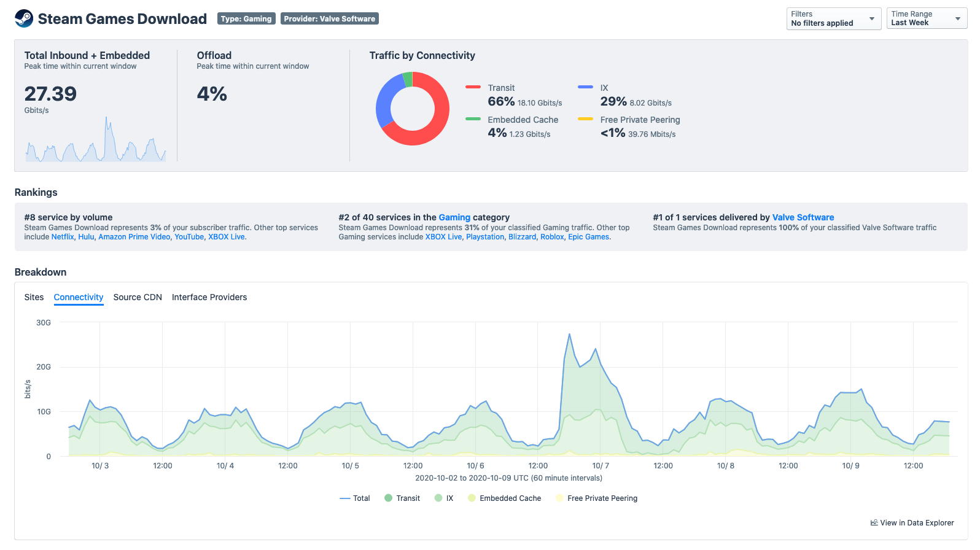Click the 4% Offload value

pyautogui.click(x=212, y=94)
